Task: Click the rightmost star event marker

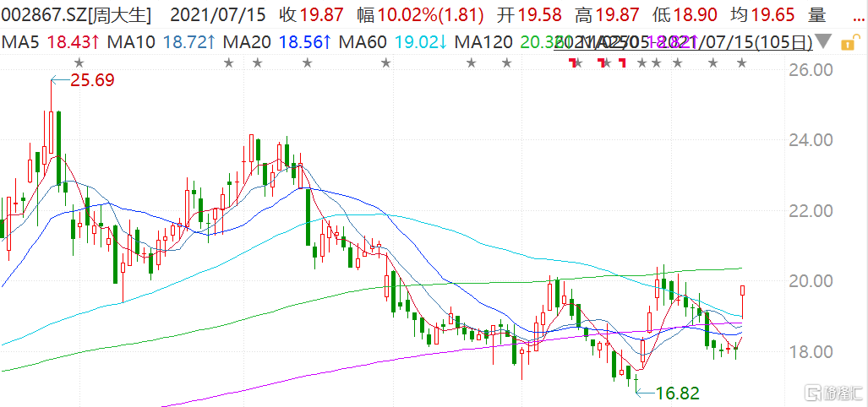Action: [742, 63]
